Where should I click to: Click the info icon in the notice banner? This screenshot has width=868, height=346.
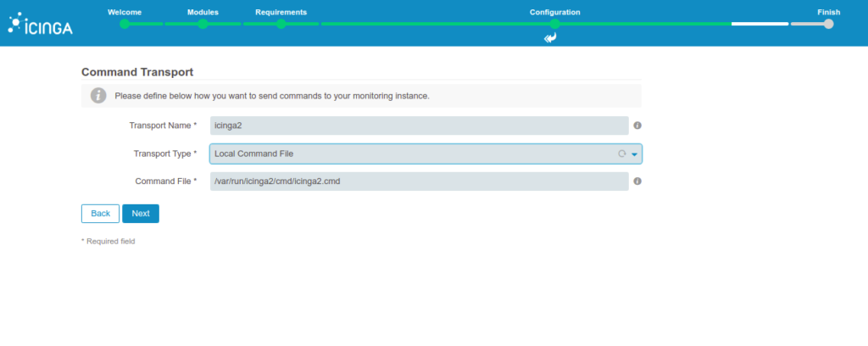coord(98,95)
